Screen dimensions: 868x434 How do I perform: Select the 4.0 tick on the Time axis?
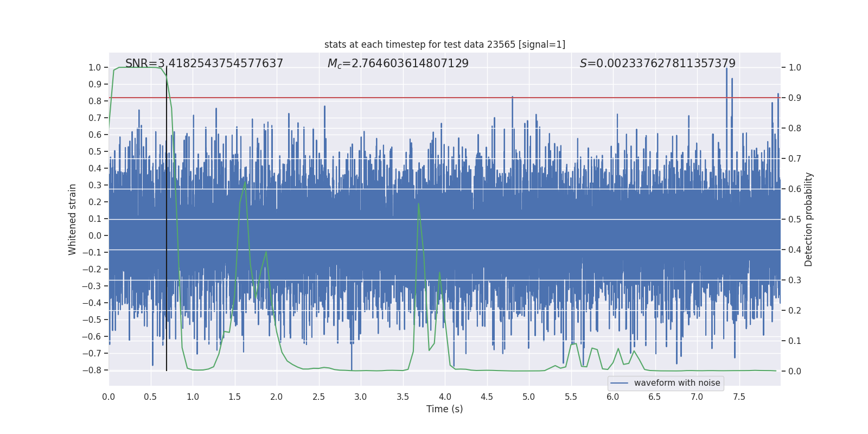coord(445,397)
